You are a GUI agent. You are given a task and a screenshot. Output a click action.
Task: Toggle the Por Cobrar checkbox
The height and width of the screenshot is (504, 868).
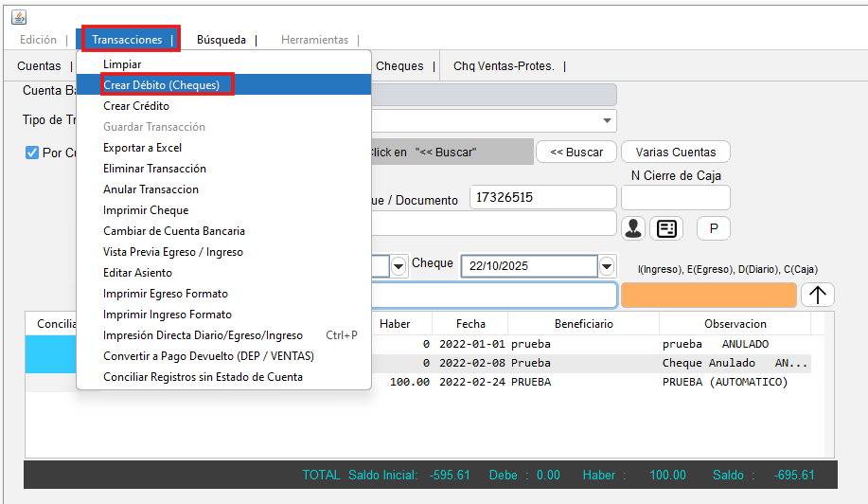(32, 153)
